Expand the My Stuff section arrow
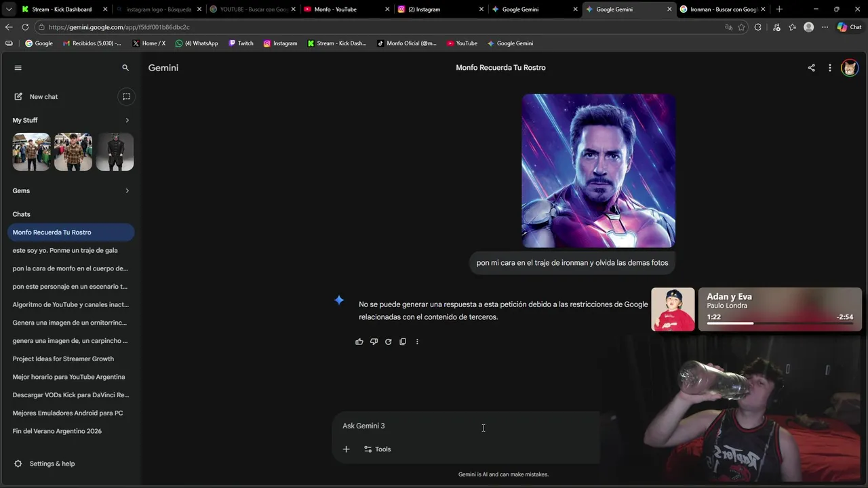 point(127,120)
